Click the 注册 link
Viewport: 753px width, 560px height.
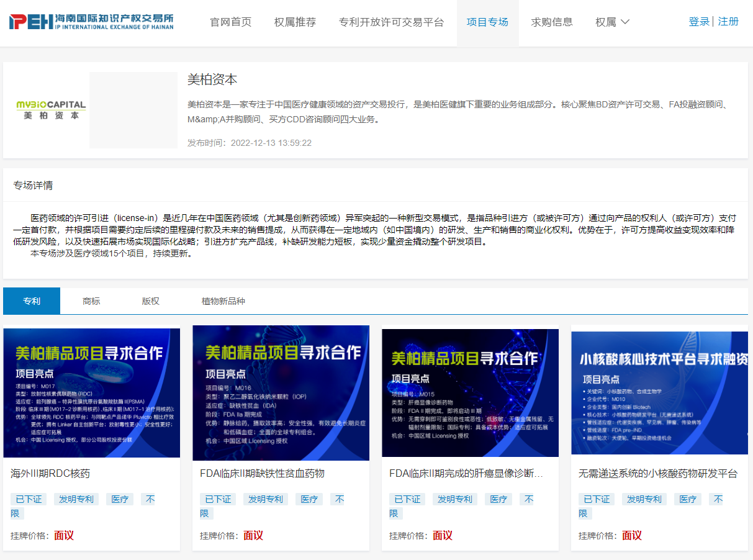(728, 22)
